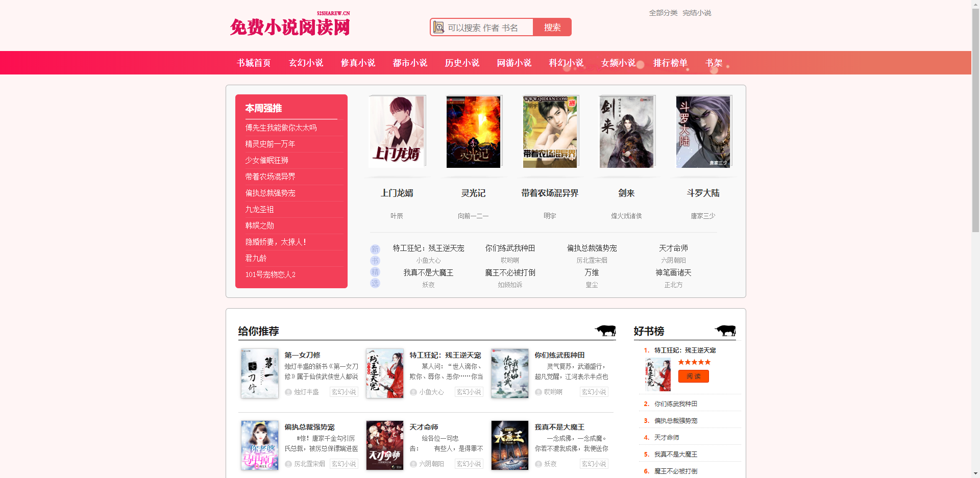Click 玄幻小说 tag on 天才命师 card
Screen dimensions: 980x478
pyautogui.click(x=469, y=464)
